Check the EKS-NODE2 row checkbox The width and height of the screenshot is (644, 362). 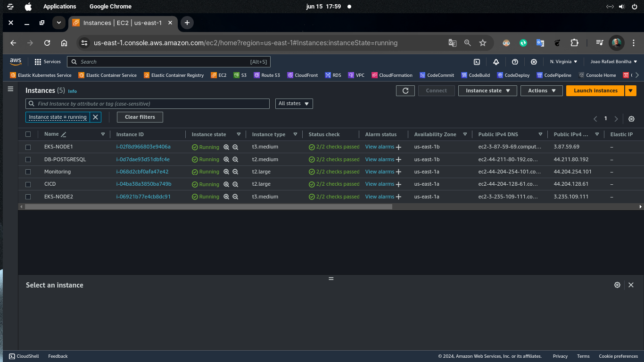click(28, 197)
